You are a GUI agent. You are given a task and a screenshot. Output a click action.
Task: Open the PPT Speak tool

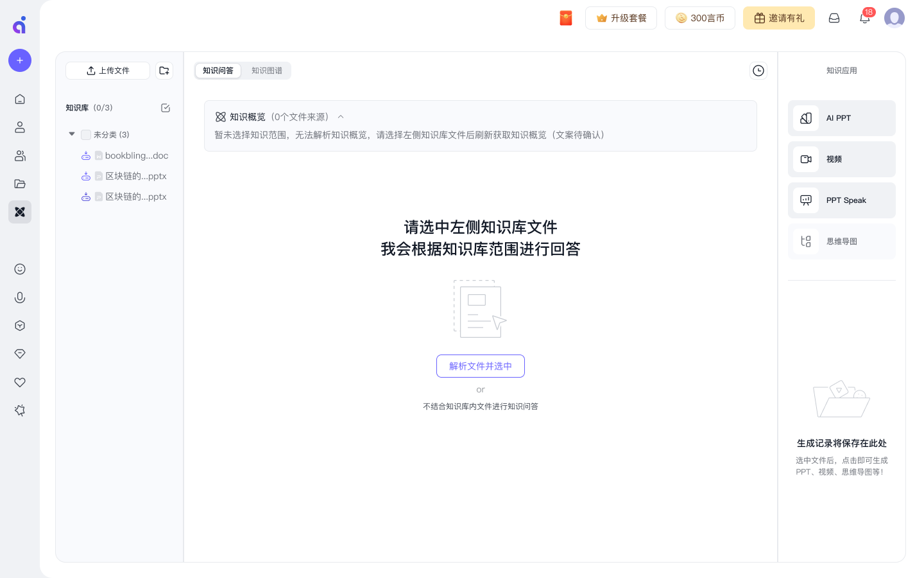(x=841, y=200)
